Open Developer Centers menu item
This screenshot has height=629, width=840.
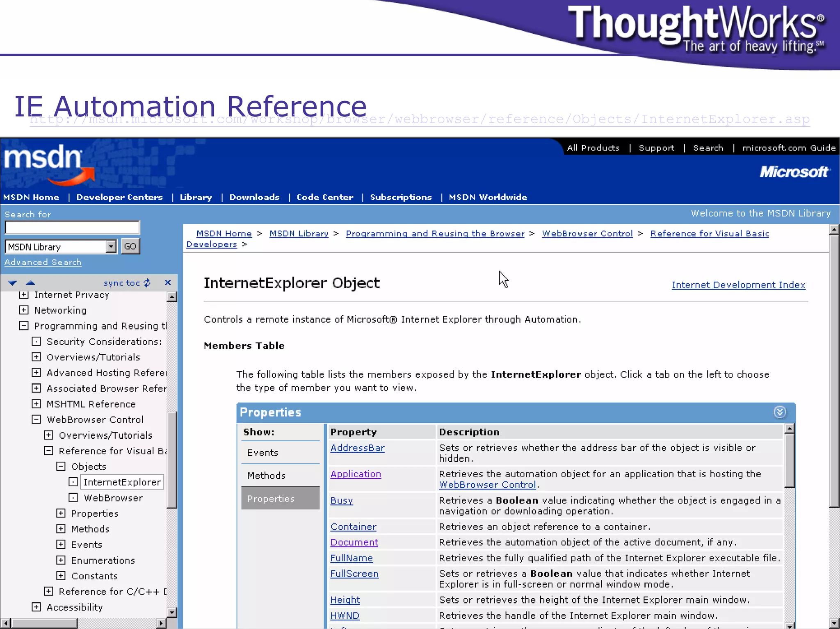pos(119,197)
